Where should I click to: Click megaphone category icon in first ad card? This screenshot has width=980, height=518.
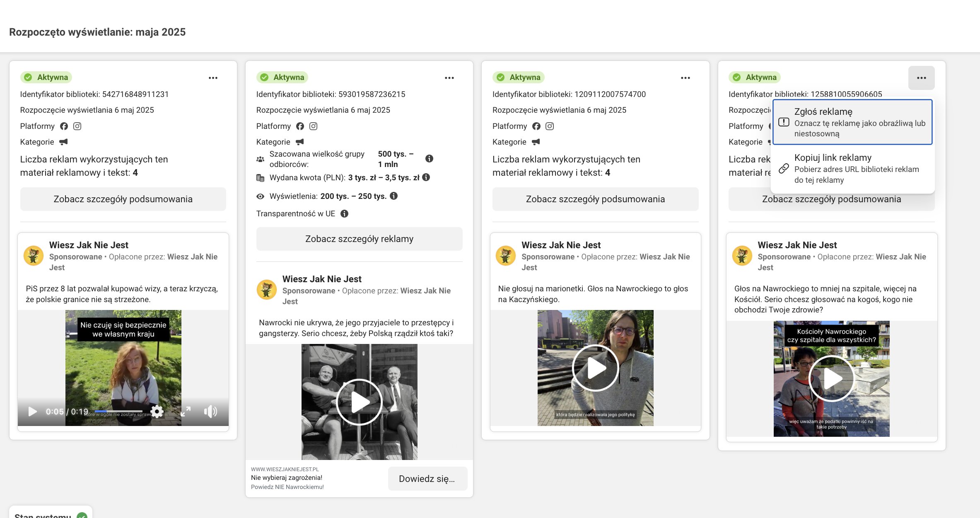[63, 142]
